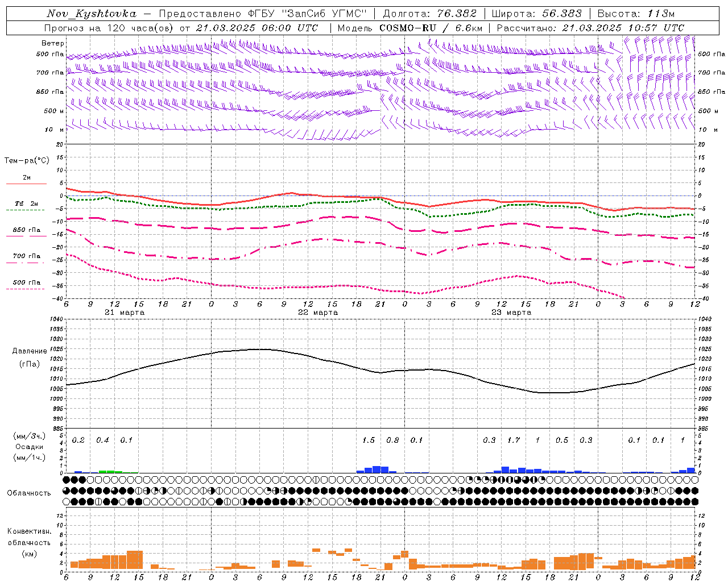Screen dimensions: 728x582
Task: Click the Модель COSMO-RU / 6.6км label
Action: tap(409, 28)
